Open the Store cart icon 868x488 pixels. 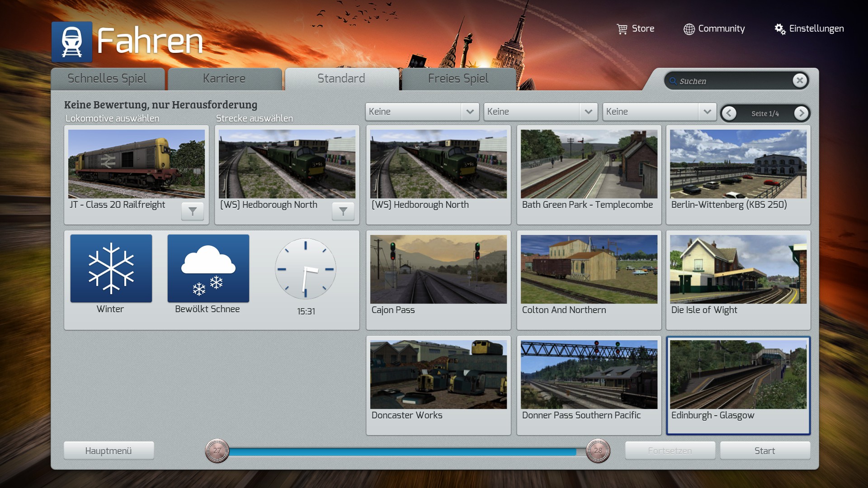[x=623, y=29]
